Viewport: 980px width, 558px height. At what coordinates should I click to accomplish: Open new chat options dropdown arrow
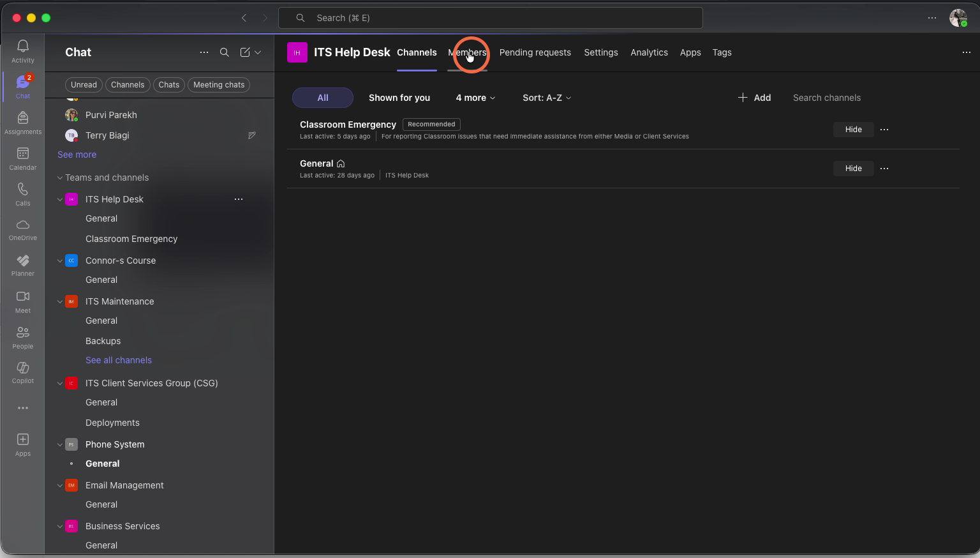coord(258,52)
